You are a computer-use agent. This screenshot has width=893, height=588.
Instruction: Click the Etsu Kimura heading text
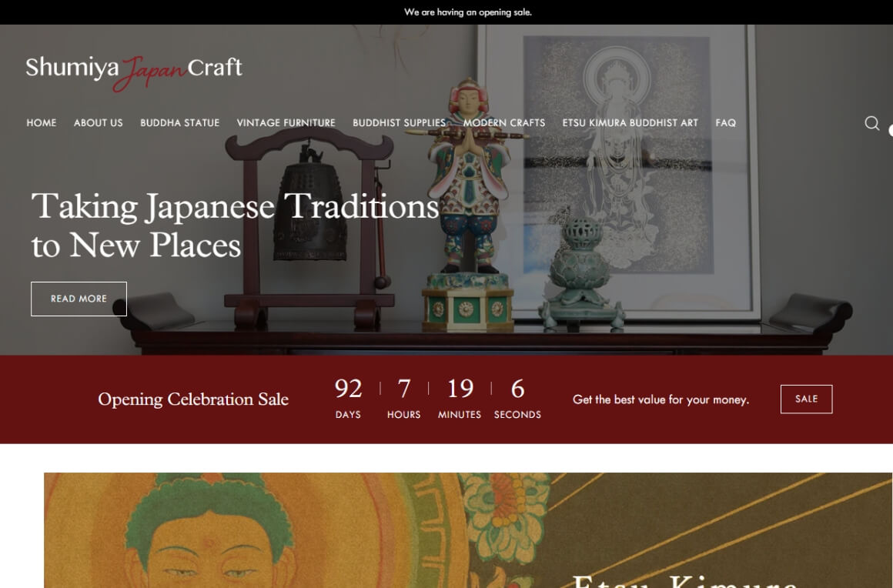684,582
